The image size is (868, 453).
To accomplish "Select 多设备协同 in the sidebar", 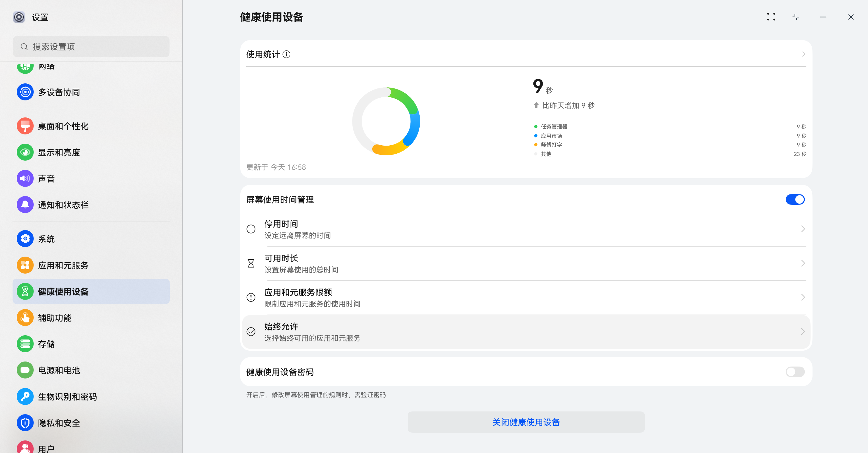I will click(x=59, y=92).
